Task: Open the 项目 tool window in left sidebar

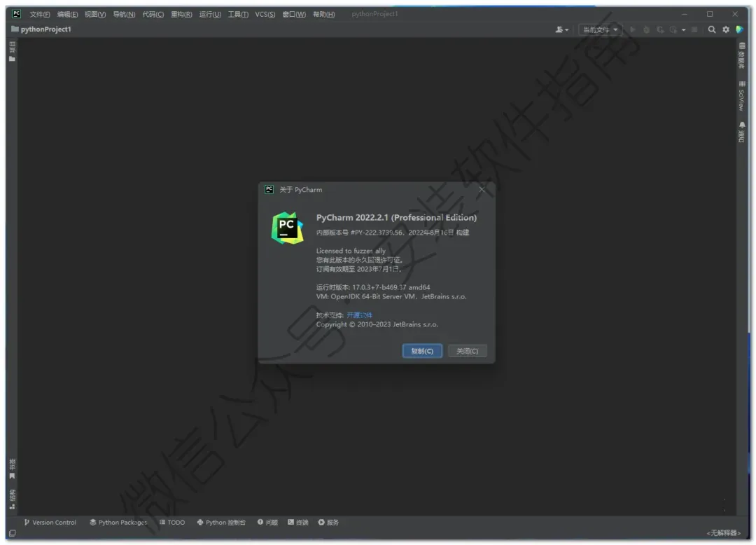Action: 12,52
